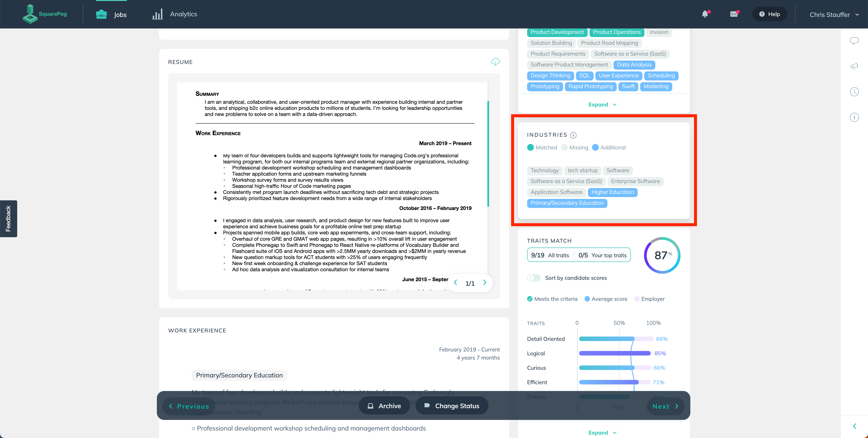Click the Primary/Secondary Education blue industry tag
The width and height of the screenshot is (868, 438).
(x=567, y=203)
